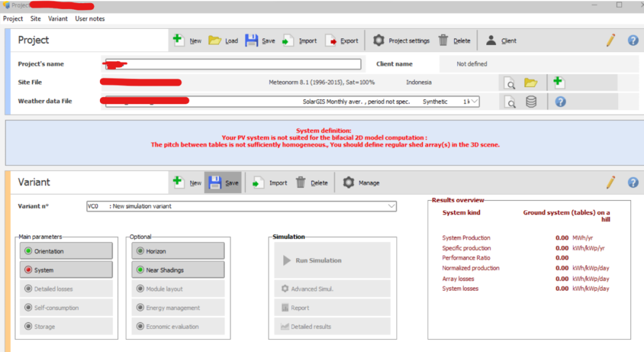Open weather data database icon

point(531,102)
